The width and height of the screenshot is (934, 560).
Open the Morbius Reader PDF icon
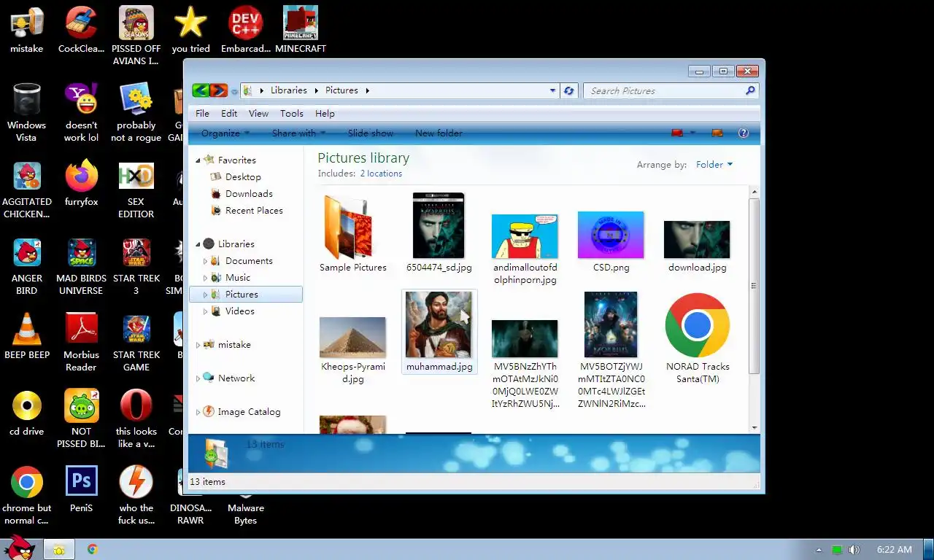(x=81, y=341)
